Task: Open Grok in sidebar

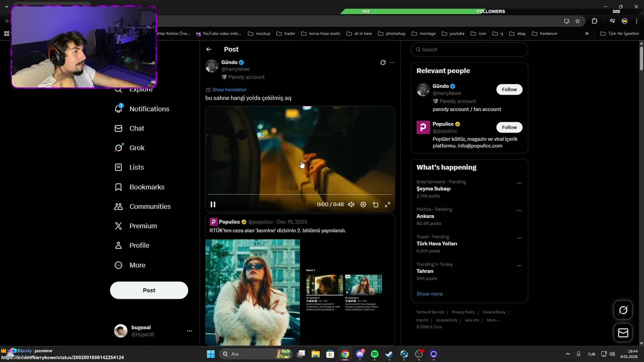Action: tap(130, 148)
